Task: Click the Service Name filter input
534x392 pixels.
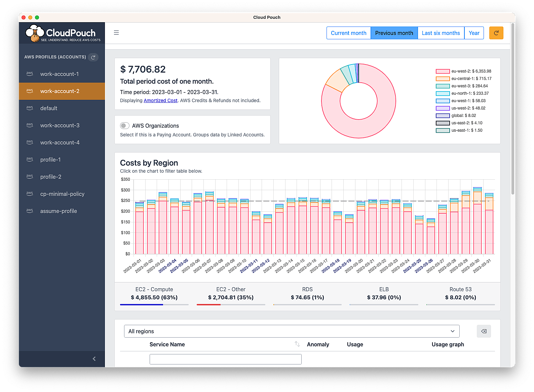Action: click(225, 359)
